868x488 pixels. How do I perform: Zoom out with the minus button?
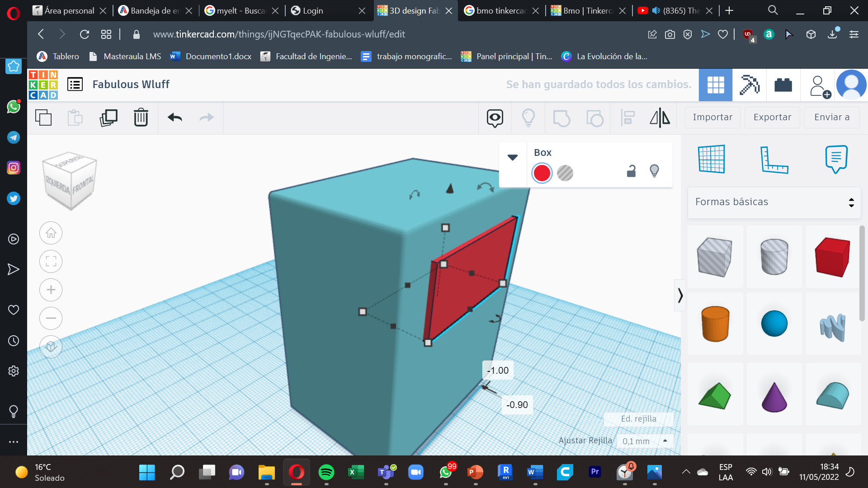pyautogui.click(x=51, y=319)
